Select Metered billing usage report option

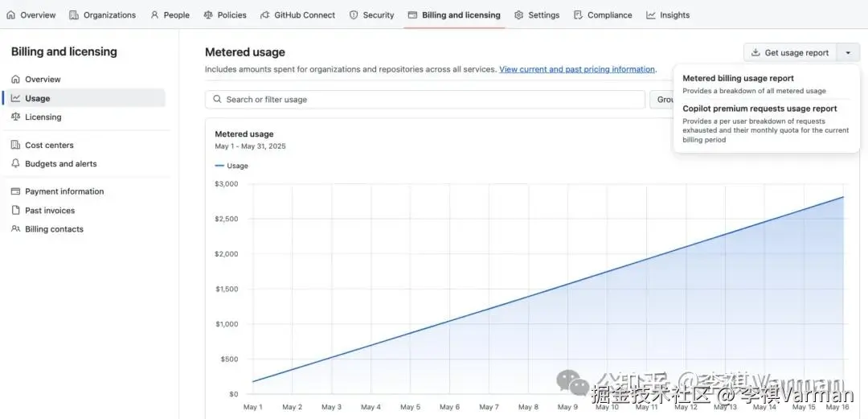coord(738,79)
